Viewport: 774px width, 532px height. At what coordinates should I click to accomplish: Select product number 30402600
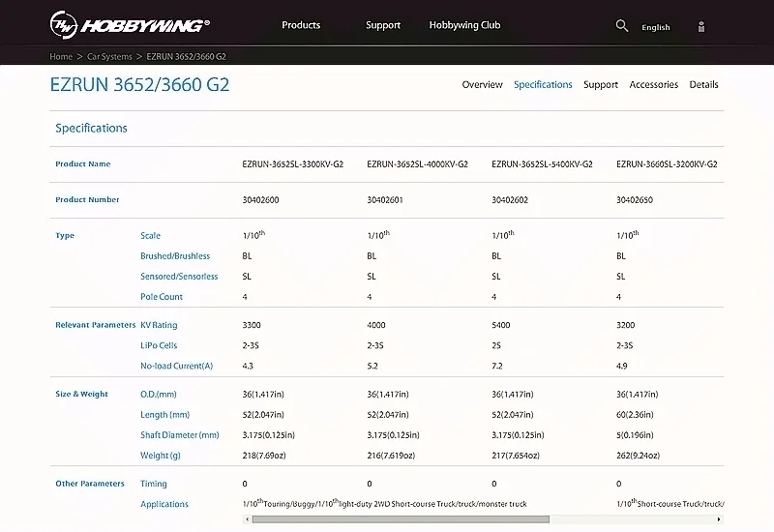260,200
